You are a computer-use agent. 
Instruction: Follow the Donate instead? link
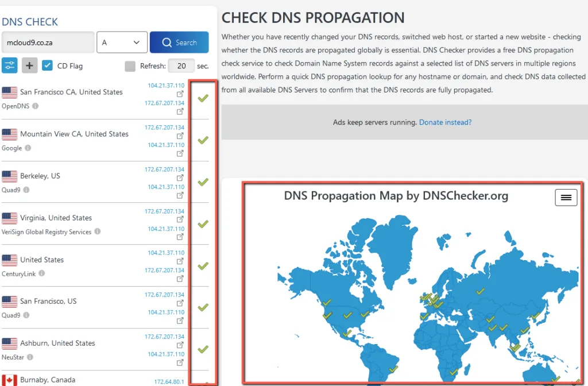tap(445, 122)
